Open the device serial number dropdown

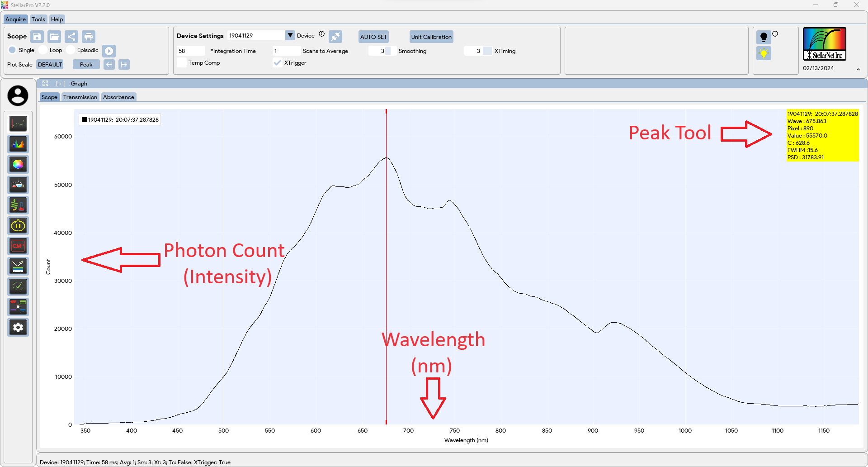pos(290,35)
